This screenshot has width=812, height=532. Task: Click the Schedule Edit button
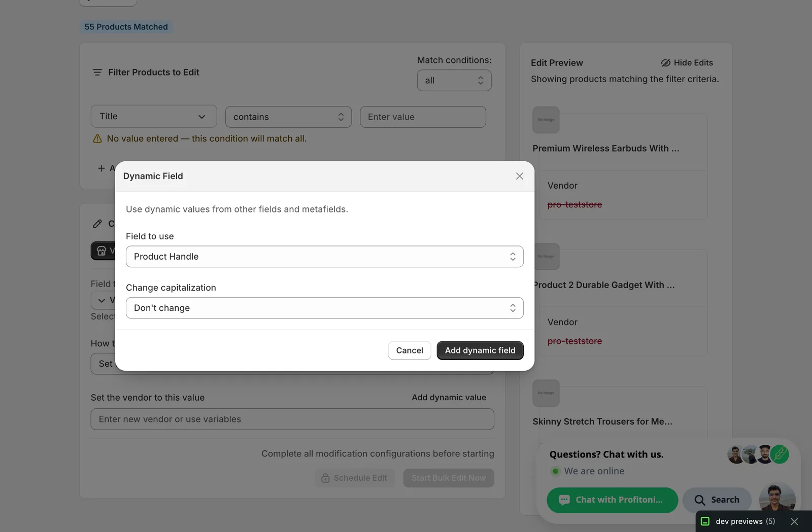point(355,478)
